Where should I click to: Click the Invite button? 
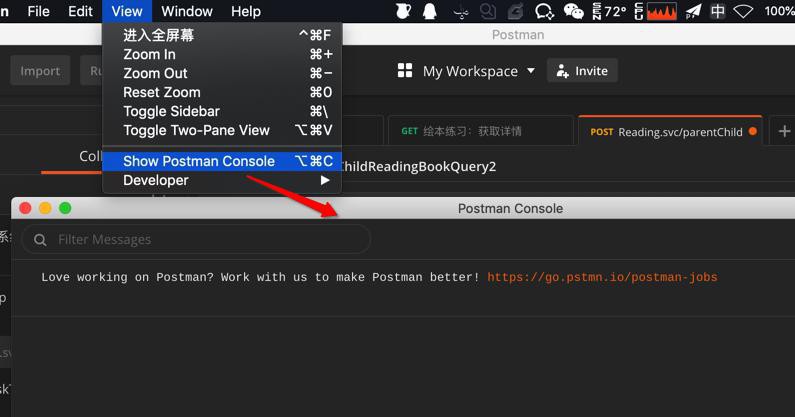tap(582, 71)
